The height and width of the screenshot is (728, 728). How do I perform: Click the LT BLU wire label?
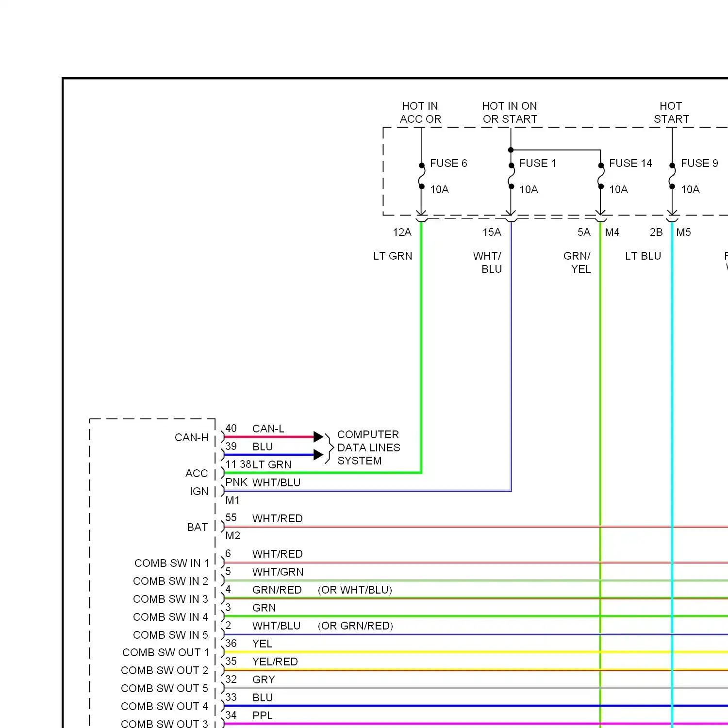tap(643, 256)
